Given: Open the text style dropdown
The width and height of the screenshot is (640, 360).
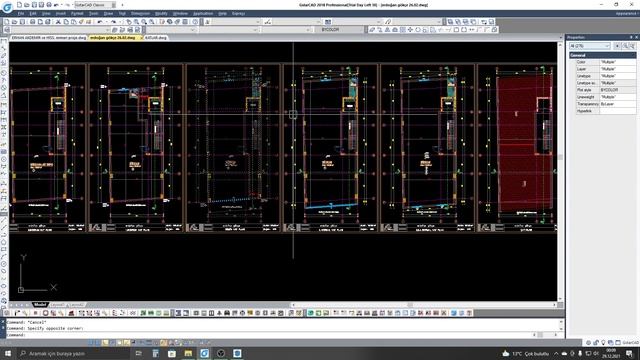Looking at the screenshot, I should [x=236, y=22].
